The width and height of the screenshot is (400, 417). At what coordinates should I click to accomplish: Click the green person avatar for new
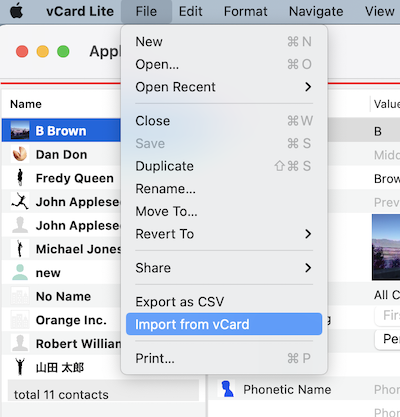point(20,272)
